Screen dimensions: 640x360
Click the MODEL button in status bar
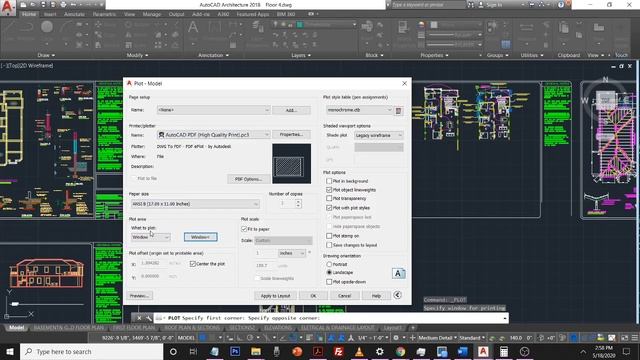186,338
